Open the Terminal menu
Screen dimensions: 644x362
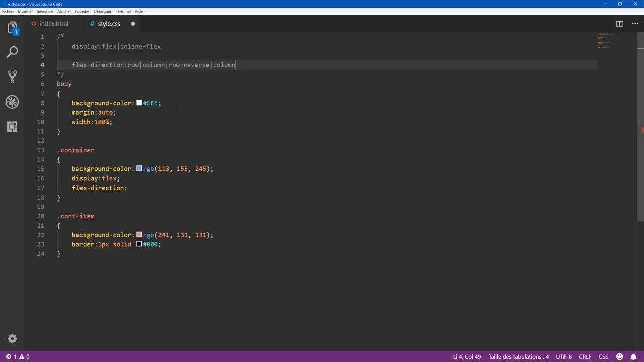123,11
